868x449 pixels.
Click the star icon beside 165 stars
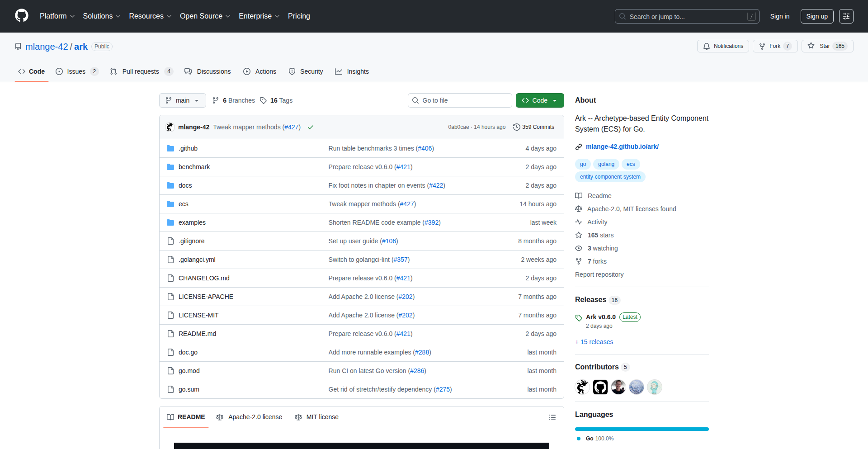pos(579,235)
